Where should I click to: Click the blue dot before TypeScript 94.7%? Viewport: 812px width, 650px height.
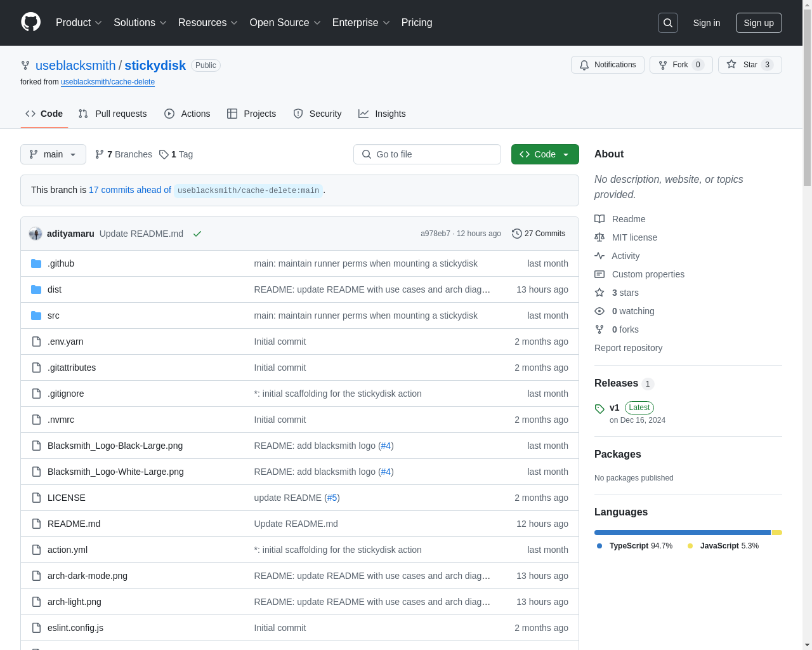click(x=599, y=546)
